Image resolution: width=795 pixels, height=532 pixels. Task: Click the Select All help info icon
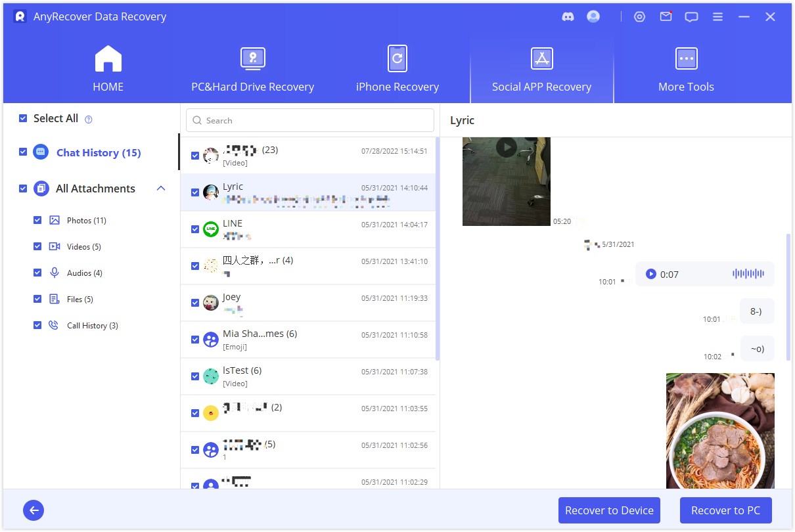pos(89,120)
